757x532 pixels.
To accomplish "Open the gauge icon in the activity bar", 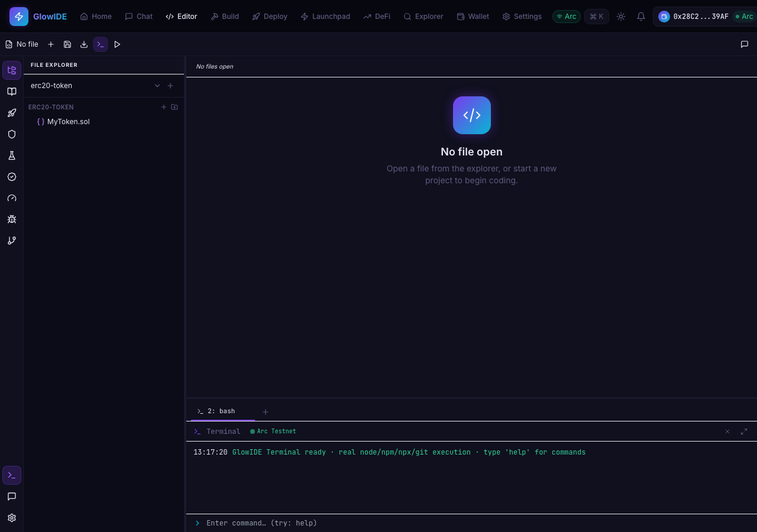I will [x=12, y=198].
